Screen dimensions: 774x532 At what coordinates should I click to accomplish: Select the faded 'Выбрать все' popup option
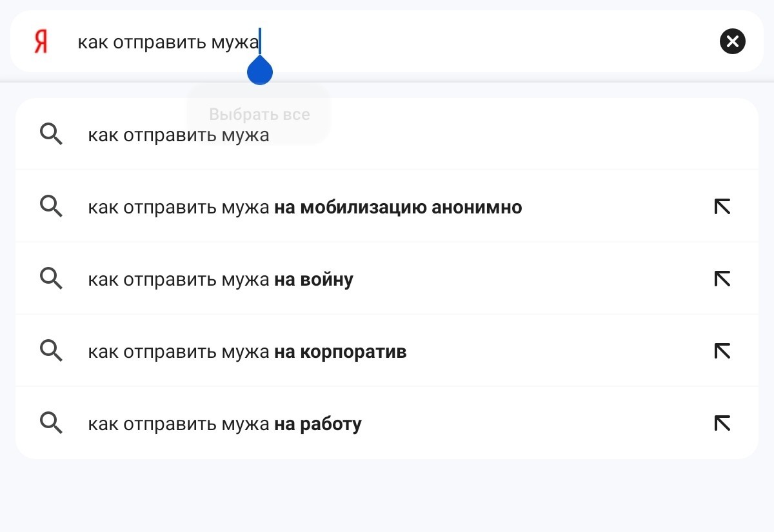coord(259,115)
